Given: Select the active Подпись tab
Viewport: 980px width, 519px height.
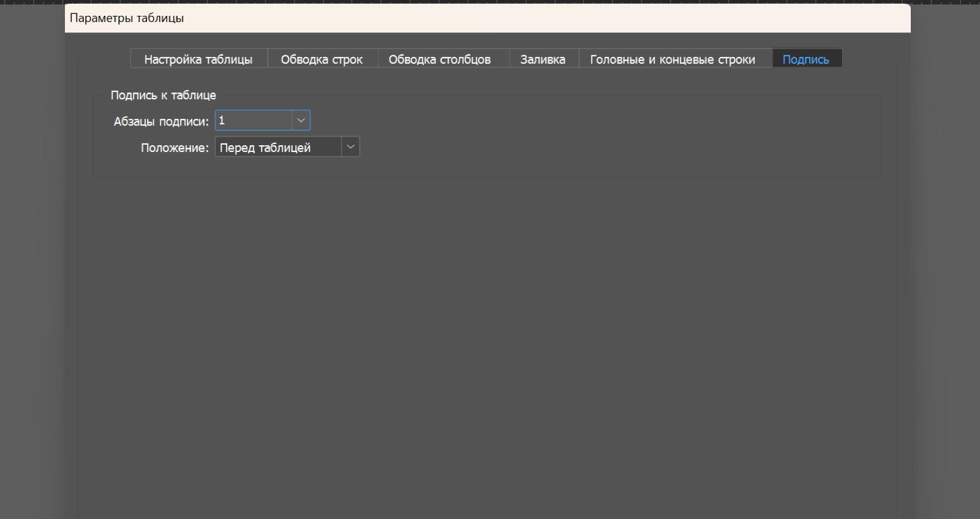Looking at the screenshot, I should (806, 59).
